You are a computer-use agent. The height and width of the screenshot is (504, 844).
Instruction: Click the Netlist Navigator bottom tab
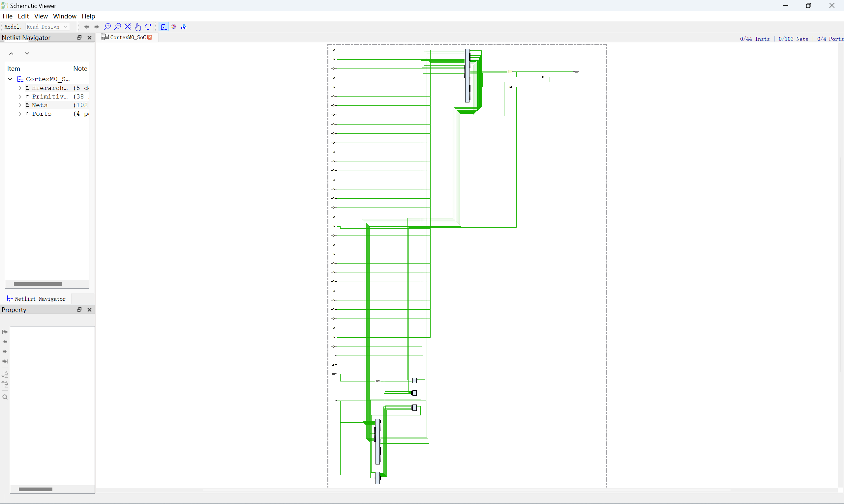click(36, 299)
